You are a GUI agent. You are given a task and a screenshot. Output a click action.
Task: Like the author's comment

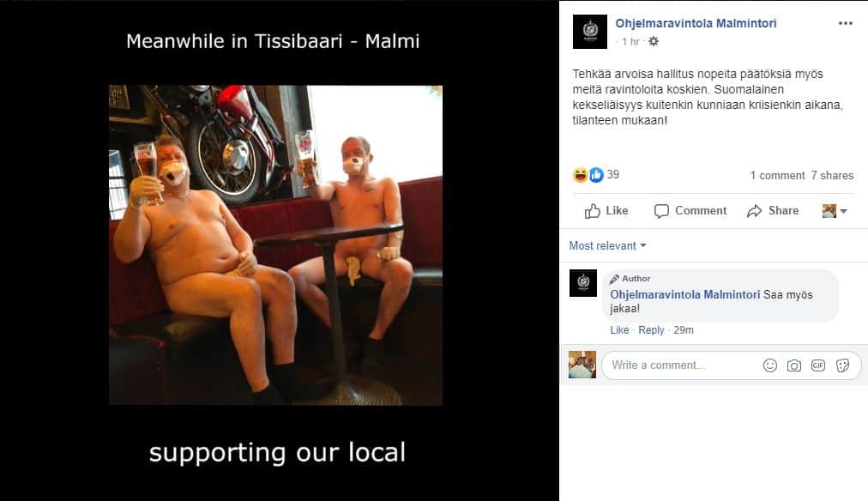pyautogui.click(x=619, y=330)
